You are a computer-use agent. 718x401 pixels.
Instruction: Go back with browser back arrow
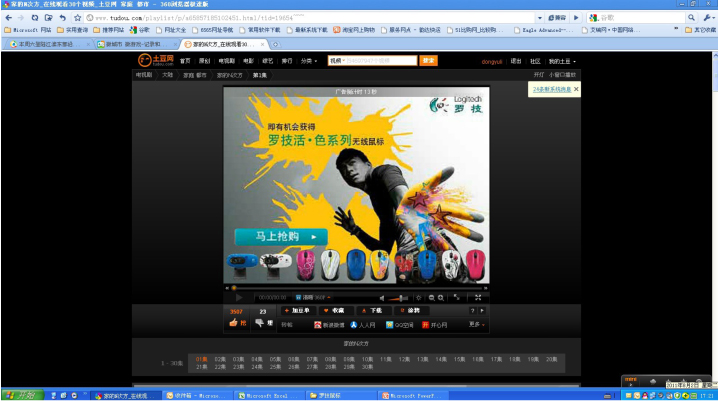tap(9, 18)
